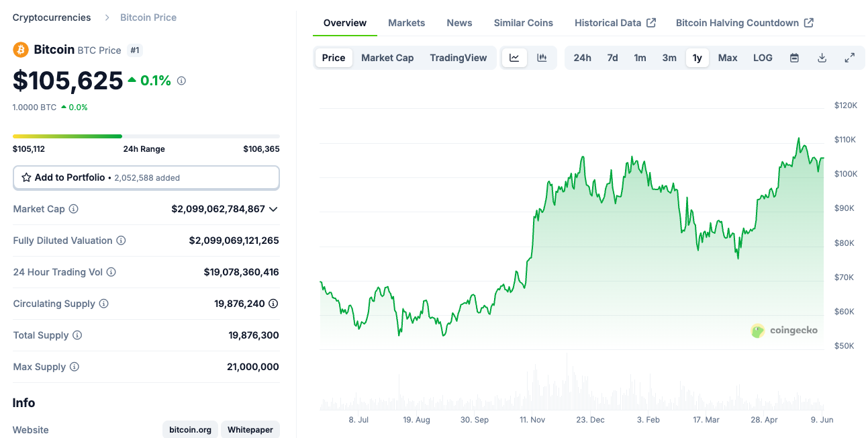Click the $19,078,360,416 trading volume value
Screen dimensions: 868x438
(242, 272)
